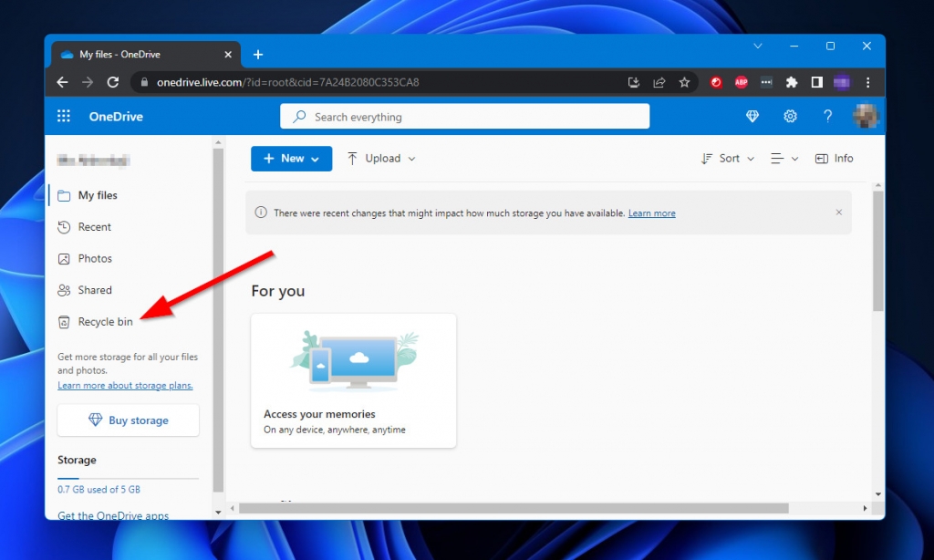The image size is (934, 560).
Task: Click the 0.7 GB storage usage indicator
Action: tap(99, 489)
